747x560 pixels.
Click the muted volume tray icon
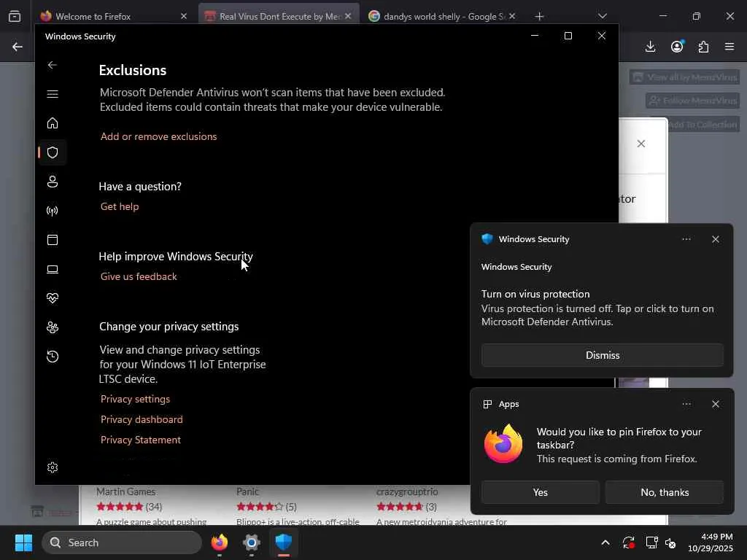click(670, 542)
